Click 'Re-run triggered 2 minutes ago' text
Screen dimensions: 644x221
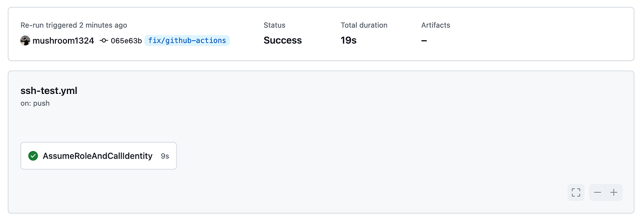pyautogui.click(x=73, y=25)
